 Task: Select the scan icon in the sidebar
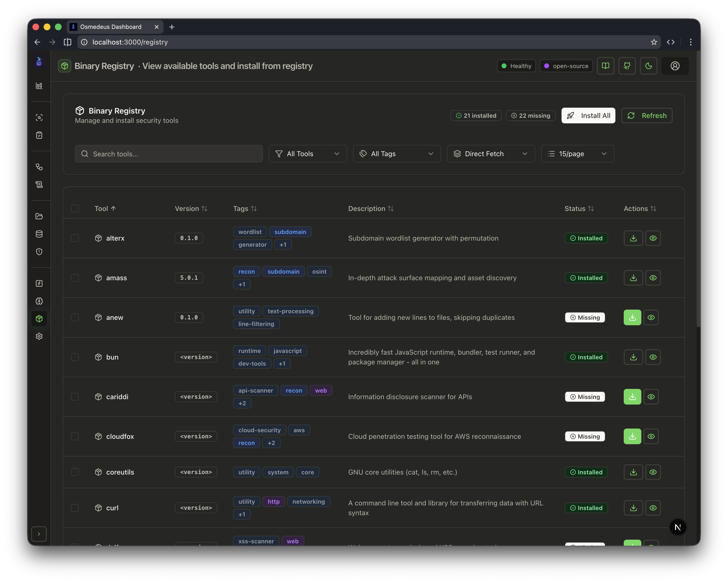tap(39, 117)
